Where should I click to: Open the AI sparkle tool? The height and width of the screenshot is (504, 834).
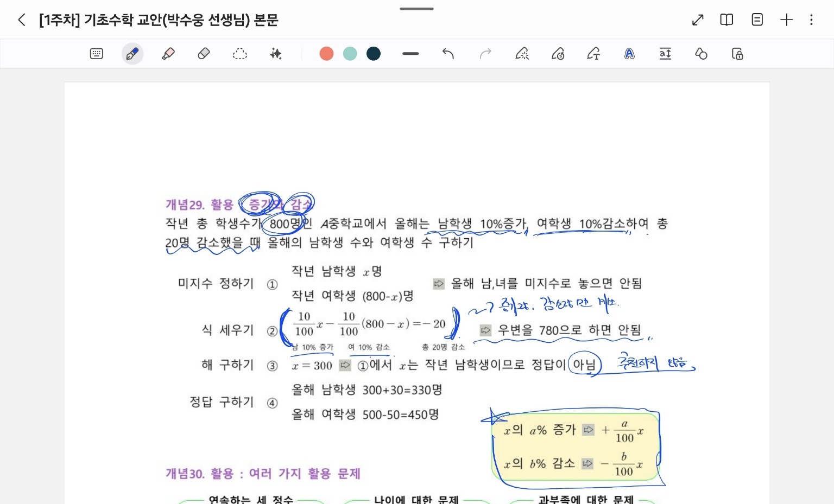tap(276, 54)
